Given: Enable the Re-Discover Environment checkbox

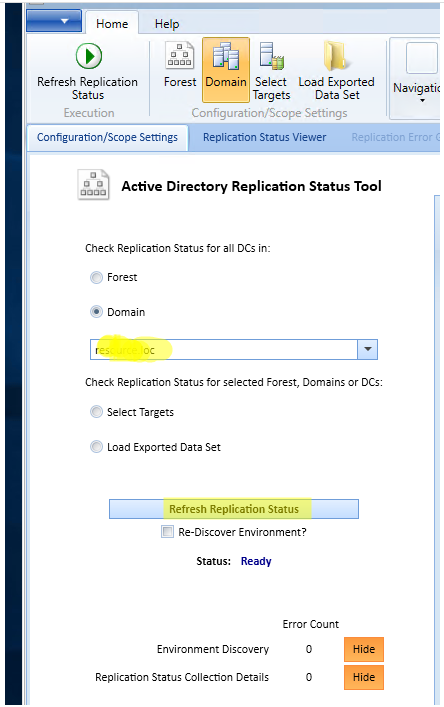Looking at the screenshot, I should point(167,532).
